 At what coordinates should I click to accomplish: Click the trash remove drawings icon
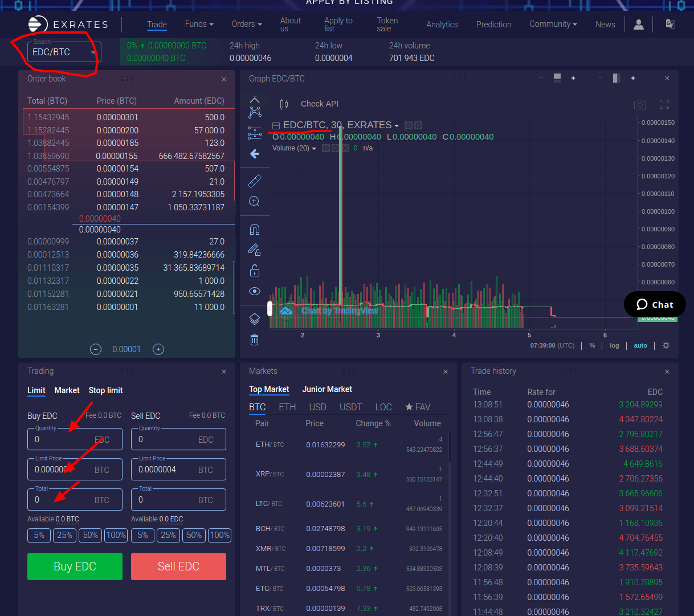(255, 340)
